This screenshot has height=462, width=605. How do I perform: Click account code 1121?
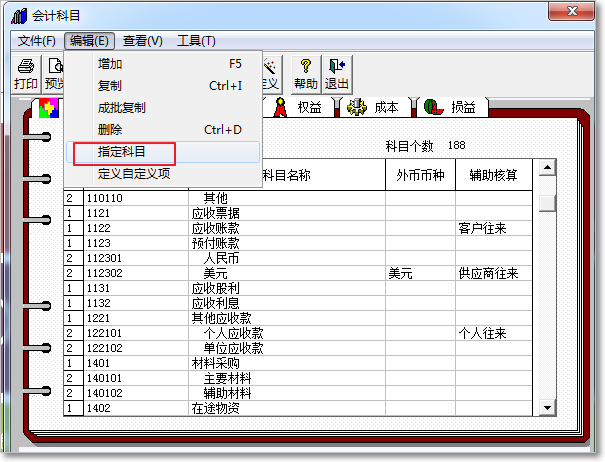pos(98,213)
